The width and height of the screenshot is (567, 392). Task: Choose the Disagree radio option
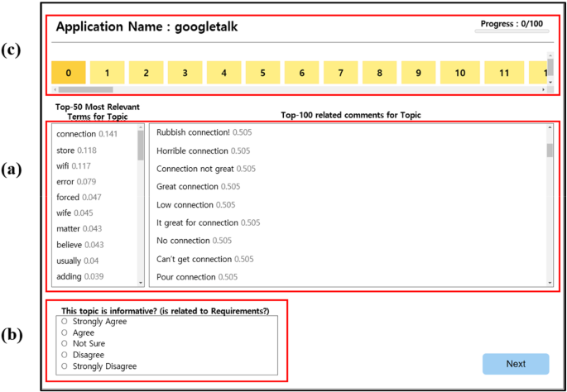pyautogui.click(x=65, y=355)
